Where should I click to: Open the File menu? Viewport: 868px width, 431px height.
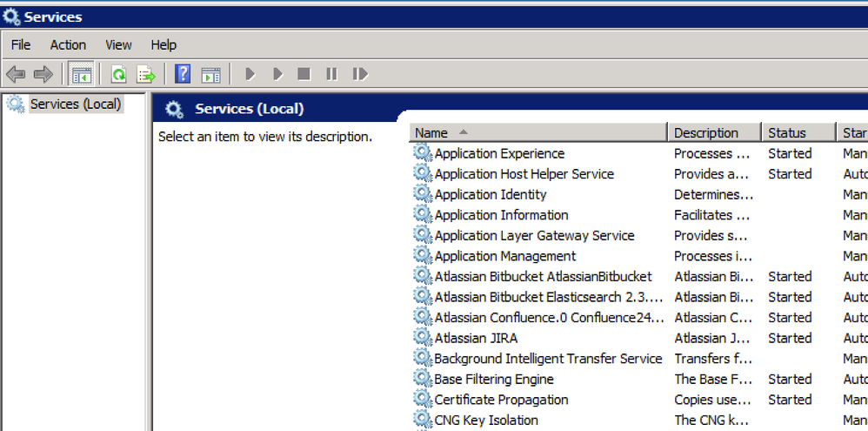(x=21, y=45)
